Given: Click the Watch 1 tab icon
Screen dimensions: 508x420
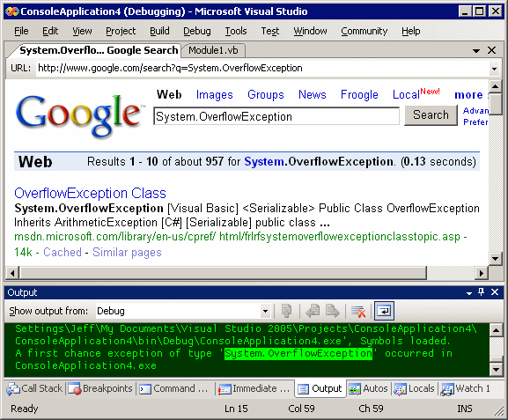Looking at the screenshot, I should click(447, 389).
